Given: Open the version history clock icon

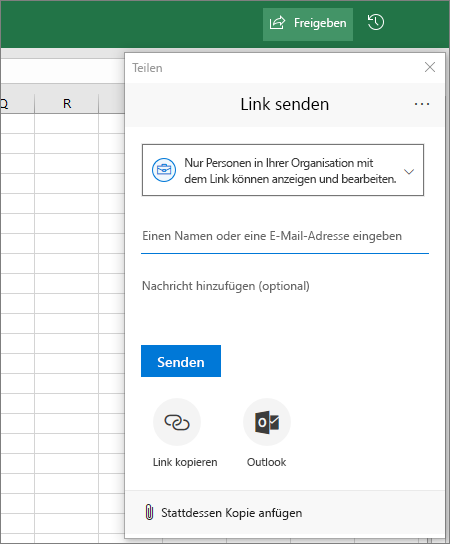Looking at the screenshot, I should (376, 23).
